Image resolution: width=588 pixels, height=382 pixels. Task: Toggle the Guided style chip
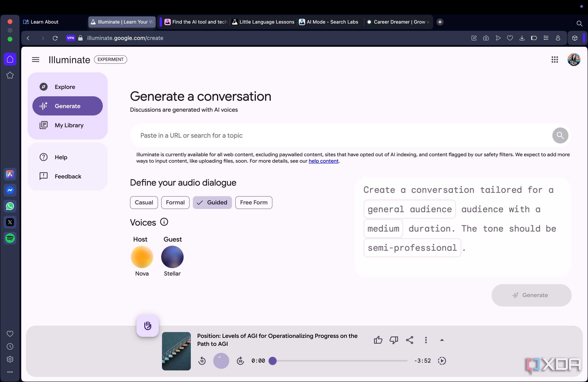tap(212, 203)
